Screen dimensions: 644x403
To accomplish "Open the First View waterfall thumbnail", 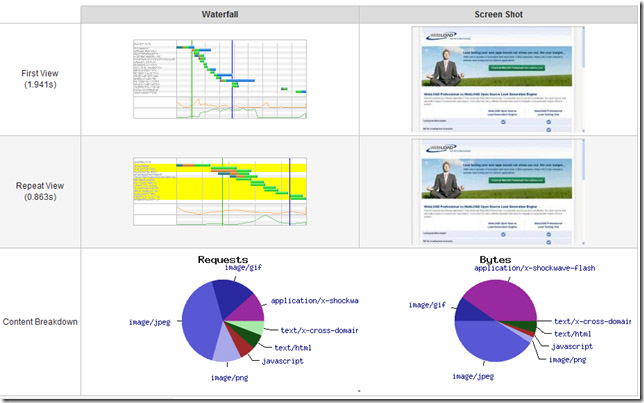I will [x=219, y=79].
